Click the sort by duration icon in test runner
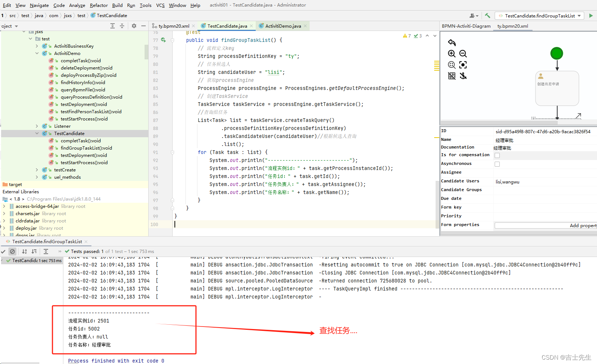 click(34, 252)
